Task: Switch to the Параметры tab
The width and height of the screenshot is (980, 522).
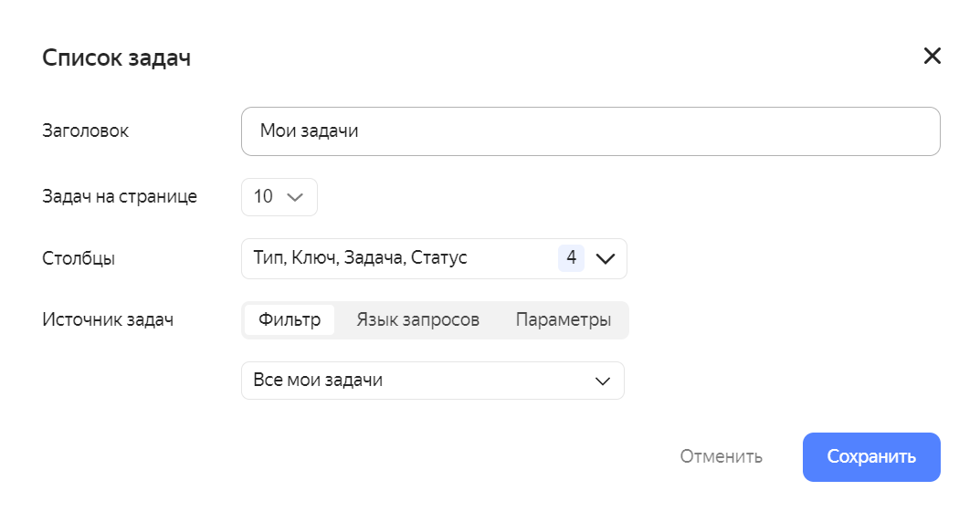Action: [x=563, y=320]
